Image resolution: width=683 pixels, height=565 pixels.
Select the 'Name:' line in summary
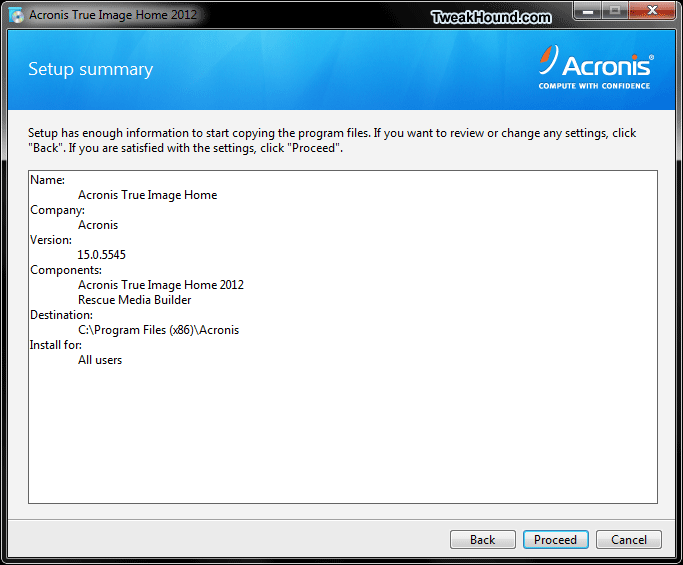pos(47,180)
